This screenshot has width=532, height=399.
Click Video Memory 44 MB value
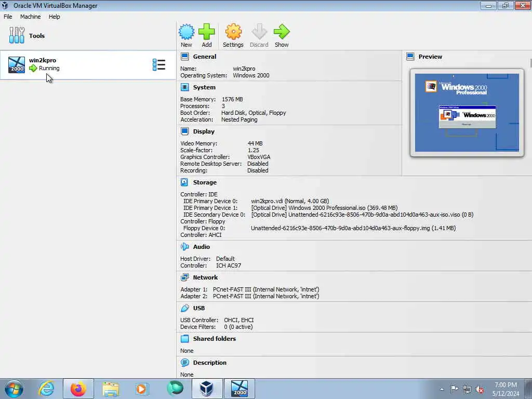pos(255,143)
